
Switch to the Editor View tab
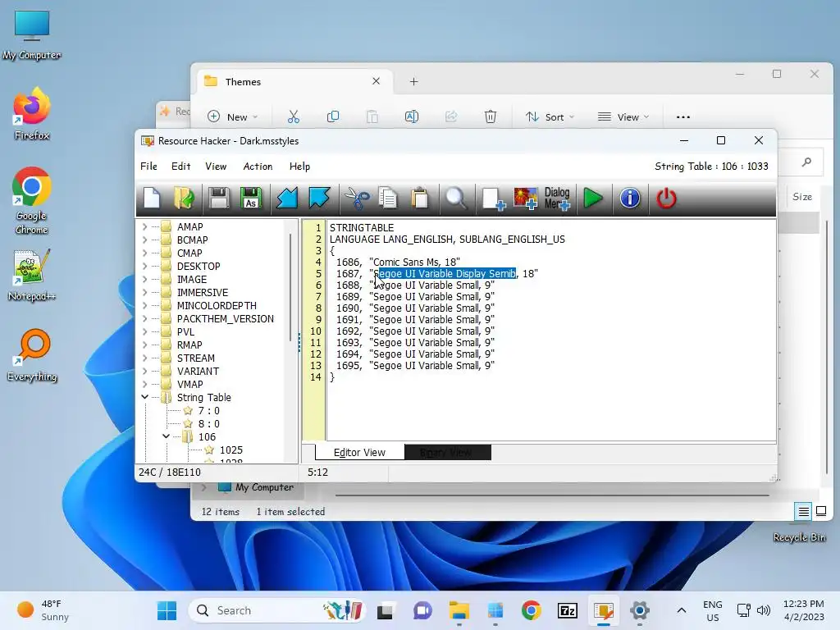(359, 452)
